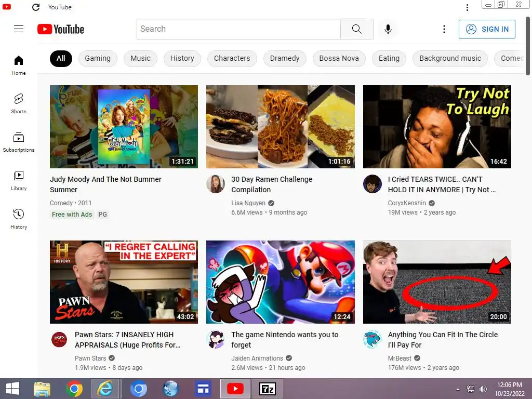
Task: Open title 'Pawn Stars: 7 INSANELY HIGH APPRAISALS'
Action: [x=128, y=340]
